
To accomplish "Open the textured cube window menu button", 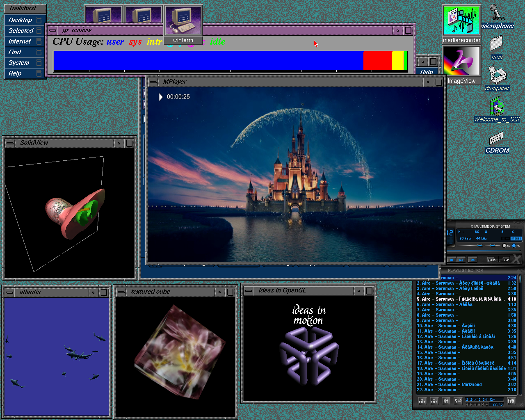I will click(121, 292).
